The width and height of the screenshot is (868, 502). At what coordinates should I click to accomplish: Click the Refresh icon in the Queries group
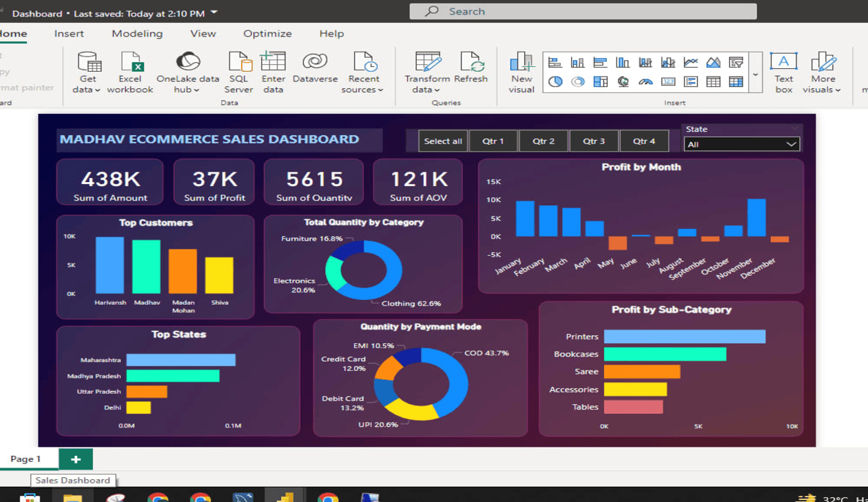472,69
